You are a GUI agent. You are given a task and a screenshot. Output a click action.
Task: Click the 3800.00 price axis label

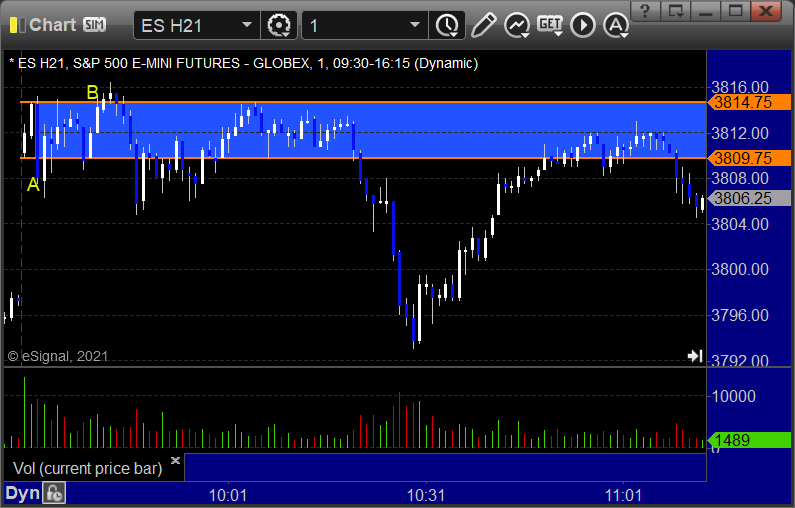pyautogui.click(x=740, y=269)
